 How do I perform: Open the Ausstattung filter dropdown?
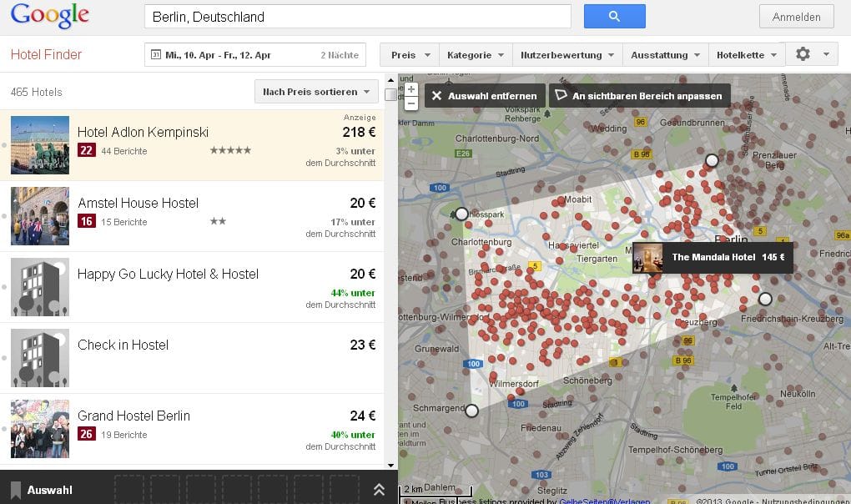[666, 55]
